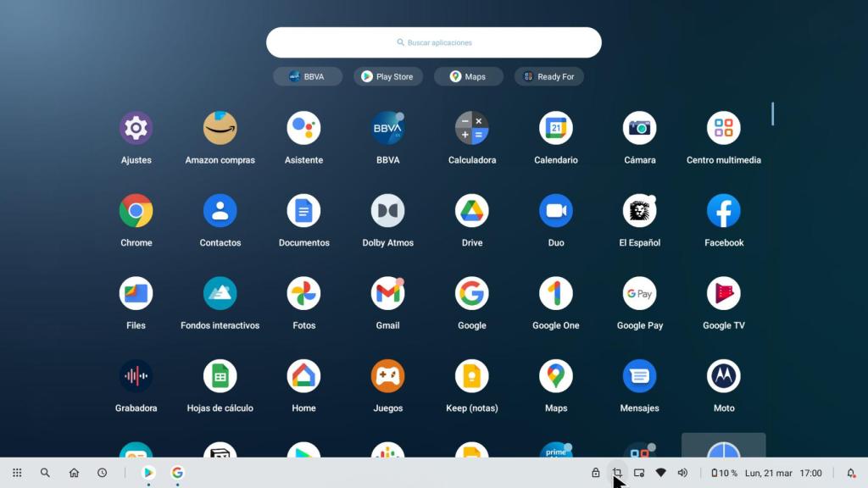Open Fondos interactivos app
The image size is (868, 488).
pyautogui.click(x=220, y=294)
